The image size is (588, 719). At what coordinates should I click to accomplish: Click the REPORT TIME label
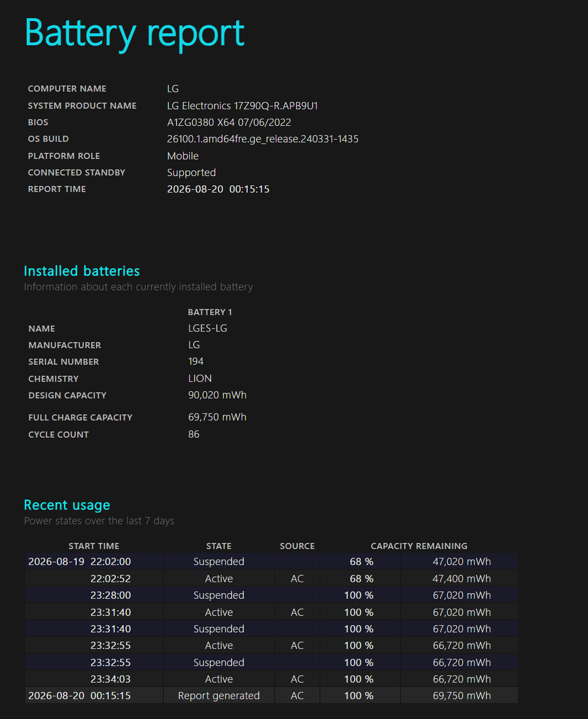tap(57, 189)
